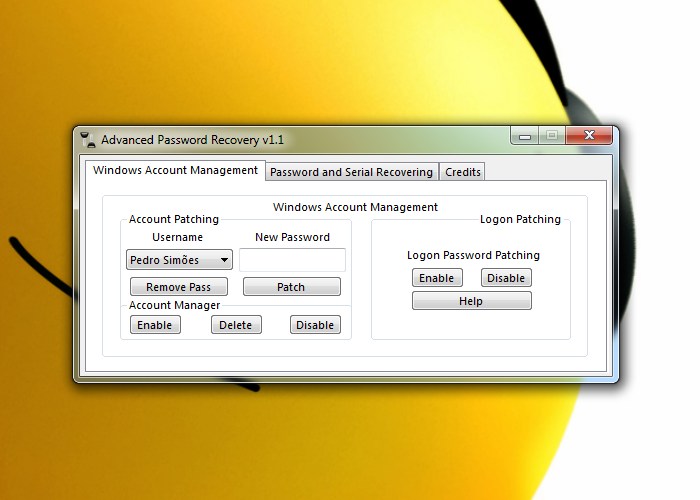Image resolution: width=700 pixels, height=500 pixels.
Task: Click the New Password label
Action: (x=292, y=237)
